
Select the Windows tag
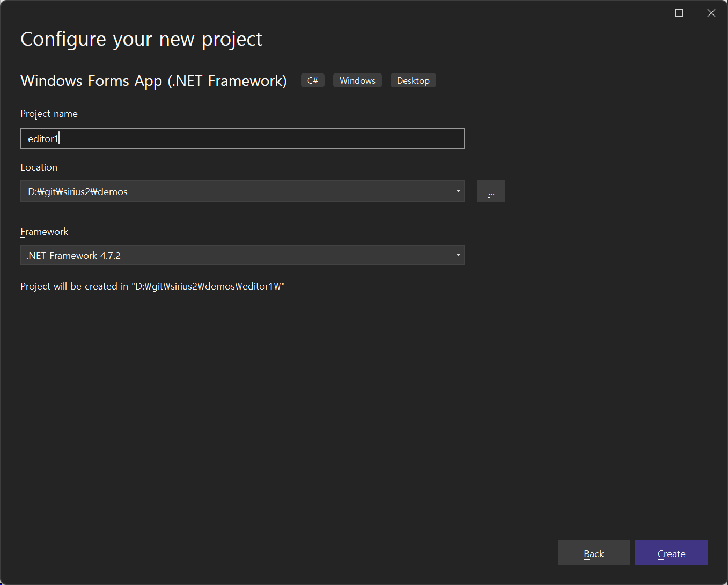click(x=357, y=80)
